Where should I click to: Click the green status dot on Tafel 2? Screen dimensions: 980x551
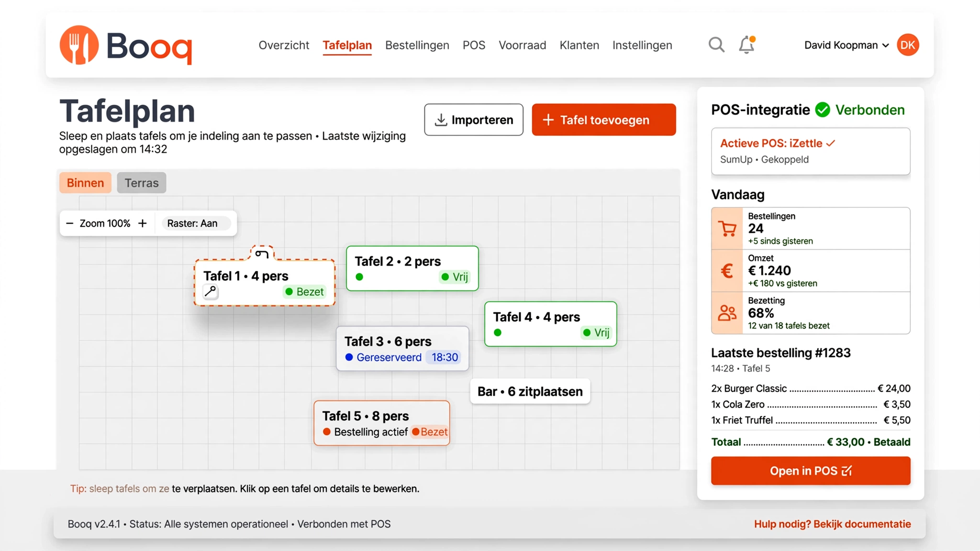(x=359, y=277)
